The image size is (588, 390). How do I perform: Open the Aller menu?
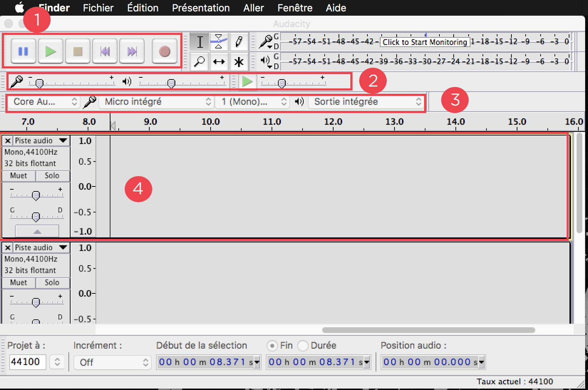pos(253,8)
